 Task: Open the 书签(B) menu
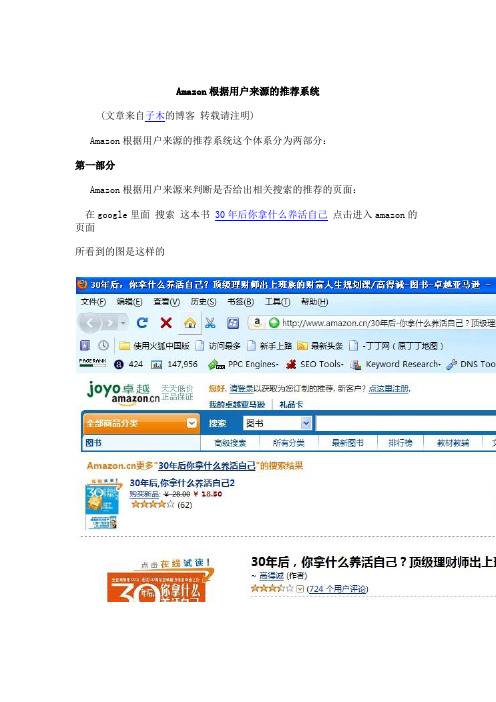240,302
